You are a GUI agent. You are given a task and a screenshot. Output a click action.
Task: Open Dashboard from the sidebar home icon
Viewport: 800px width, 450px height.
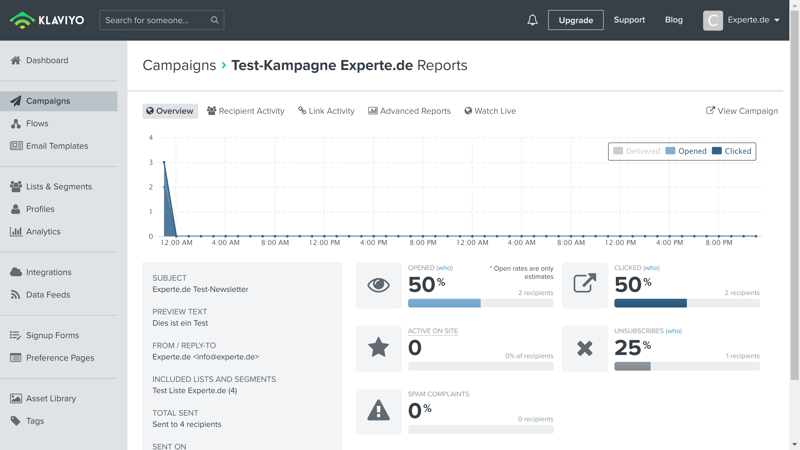tap(16, 60)
